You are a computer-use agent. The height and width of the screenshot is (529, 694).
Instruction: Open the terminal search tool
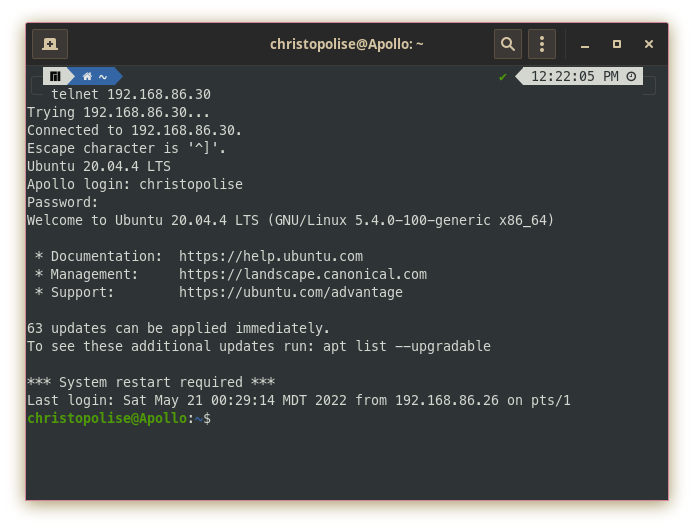pos(508,44)
